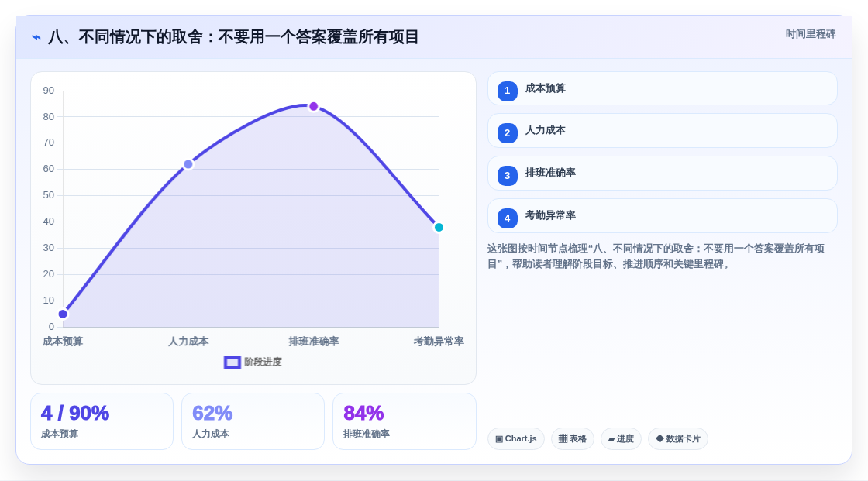Image resolution: width=868 pixels, height=481 pixels.
Task: Click the blue icon before the title
Action: [x=36, y=37]
